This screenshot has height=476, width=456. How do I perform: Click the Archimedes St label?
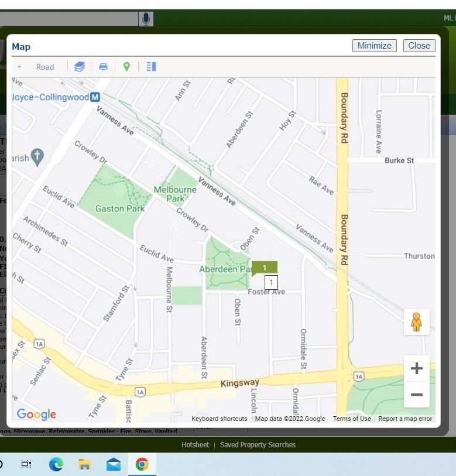(x=46, y=231)
